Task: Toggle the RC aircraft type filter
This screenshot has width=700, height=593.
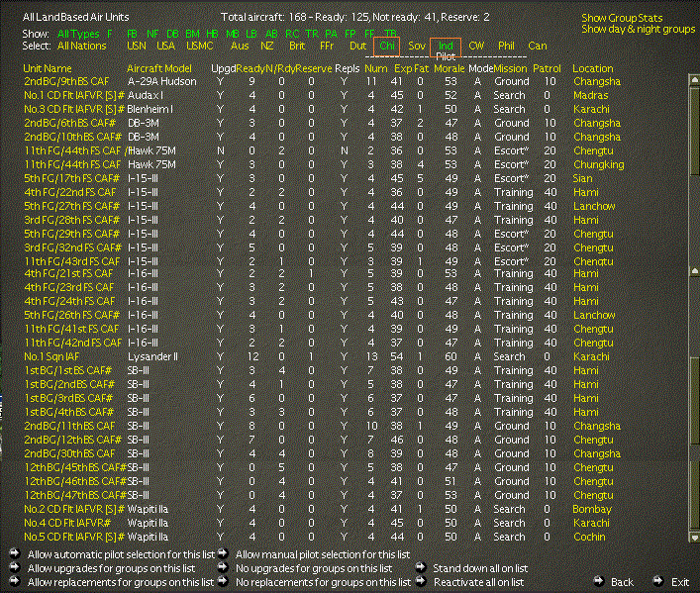Action: (x=292, y=34)
